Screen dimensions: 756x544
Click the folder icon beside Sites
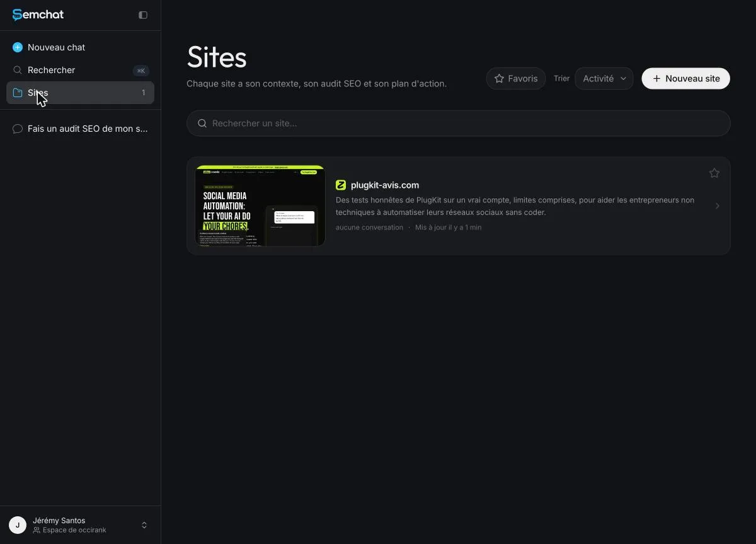(18, 93)
